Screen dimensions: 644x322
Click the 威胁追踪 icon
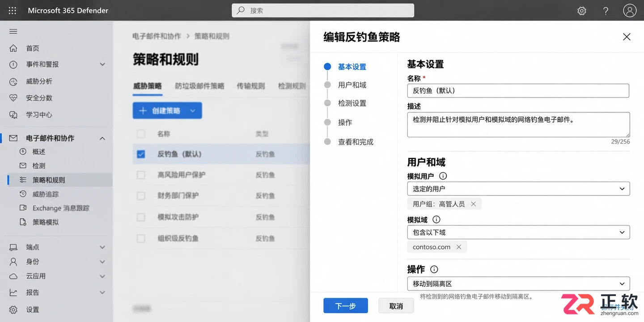tap(23, 194)
